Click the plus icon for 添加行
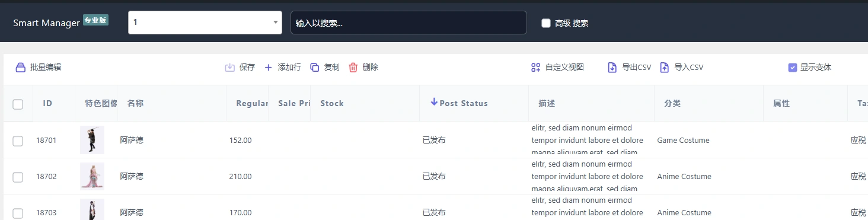Image resolution: width=868 pixels, height=220 pixels. pyautogui.click(x=268, y=68)
